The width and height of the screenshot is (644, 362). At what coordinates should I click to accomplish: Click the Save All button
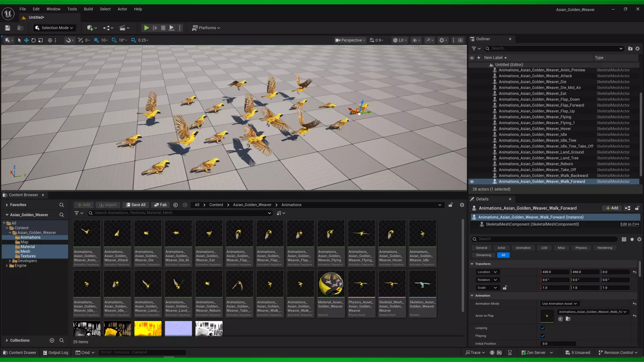(136, 205)
